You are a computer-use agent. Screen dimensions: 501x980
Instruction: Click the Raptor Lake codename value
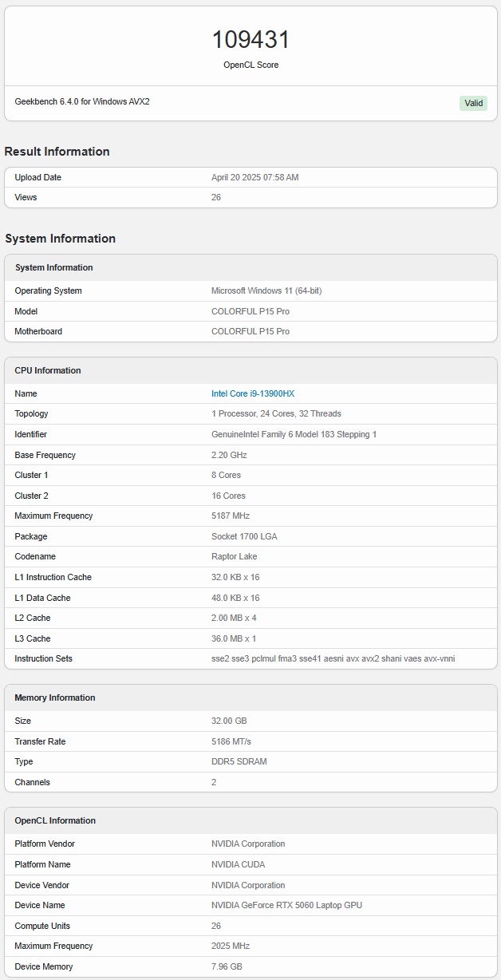click(x=234, y=556)
